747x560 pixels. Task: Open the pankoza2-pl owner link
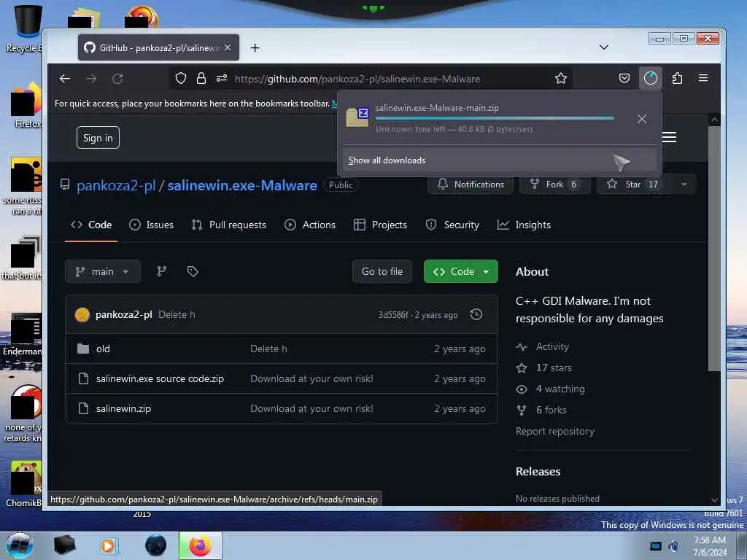point(116,186)
